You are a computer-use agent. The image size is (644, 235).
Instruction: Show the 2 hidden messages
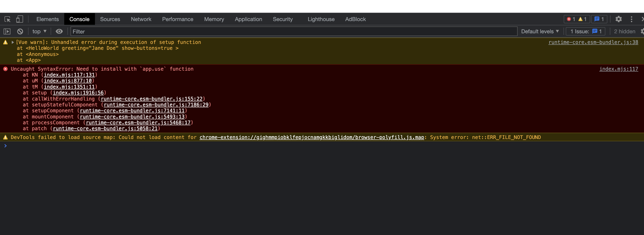(624, 31)
